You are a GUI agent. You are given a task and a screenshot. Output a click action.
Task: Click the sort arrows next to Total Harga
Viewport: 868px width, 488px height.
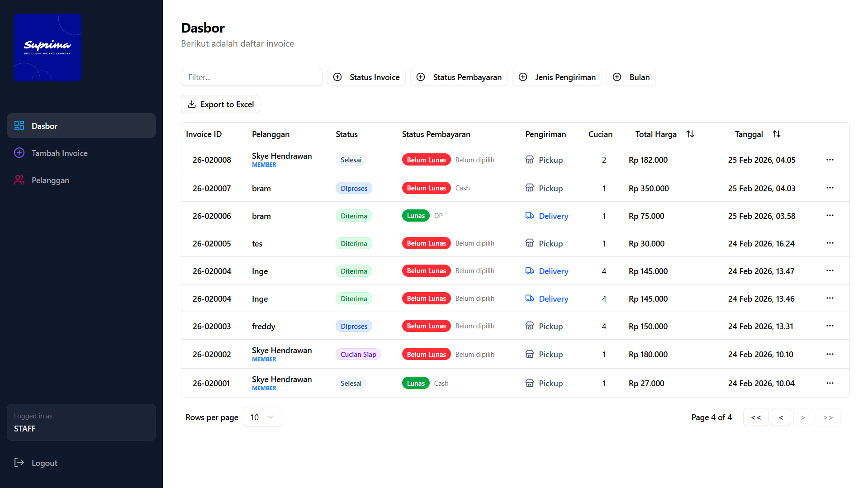[x=690, y=134]
